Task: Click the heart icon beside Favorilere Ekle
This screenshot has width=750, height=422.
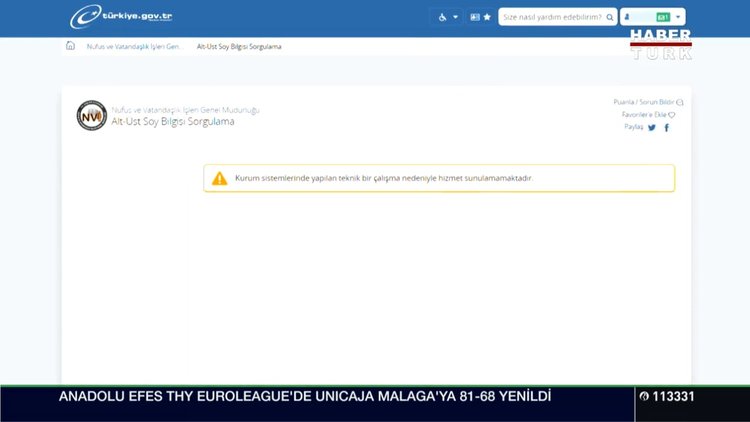Action: (x=672, y=115)
